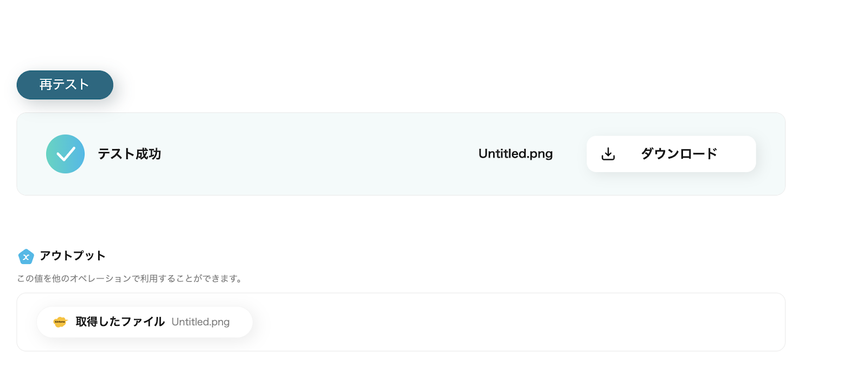Click the テスト characters on 再テスト button
The height and width of the screenshot is (372, 868).
tap(71, 85)
